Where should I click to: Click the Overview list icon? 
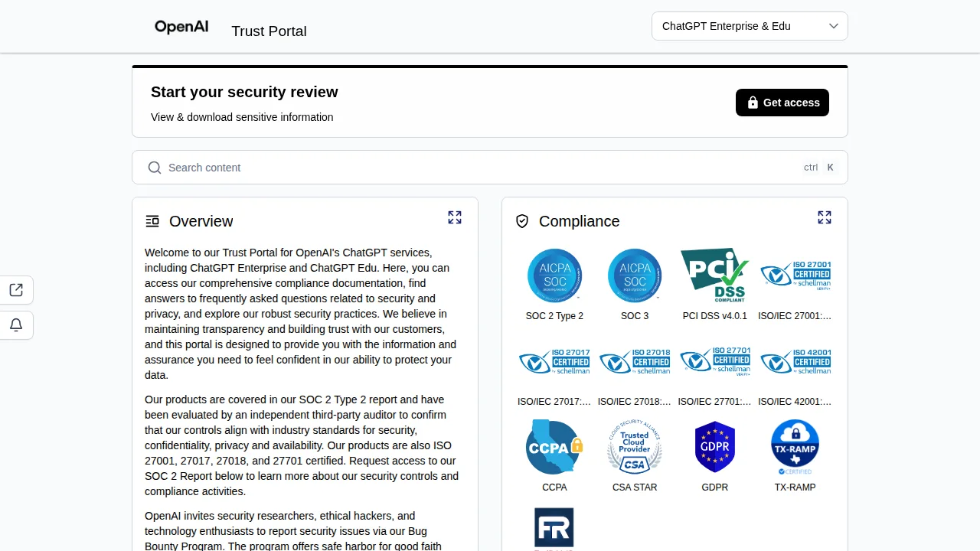[x=152, y=221]
